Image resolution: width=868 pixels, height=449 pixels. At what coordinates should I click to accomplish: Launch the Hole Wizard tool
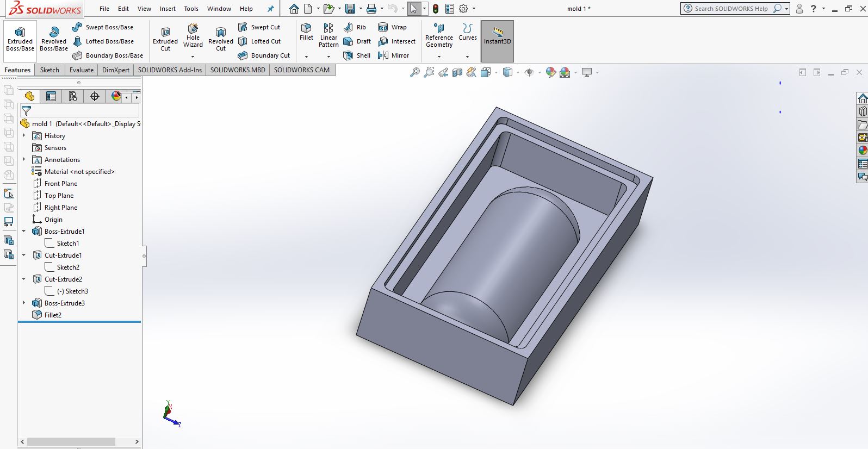(193, 36)
